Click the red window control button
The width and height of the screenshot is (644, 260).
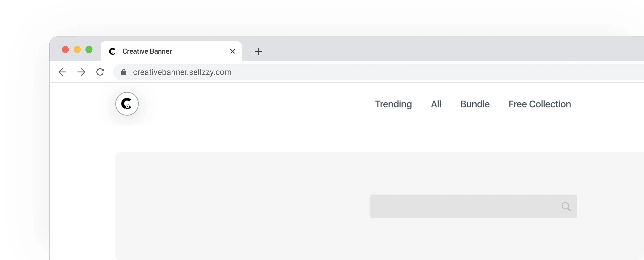pyautogui.click(x=65, y=50)
